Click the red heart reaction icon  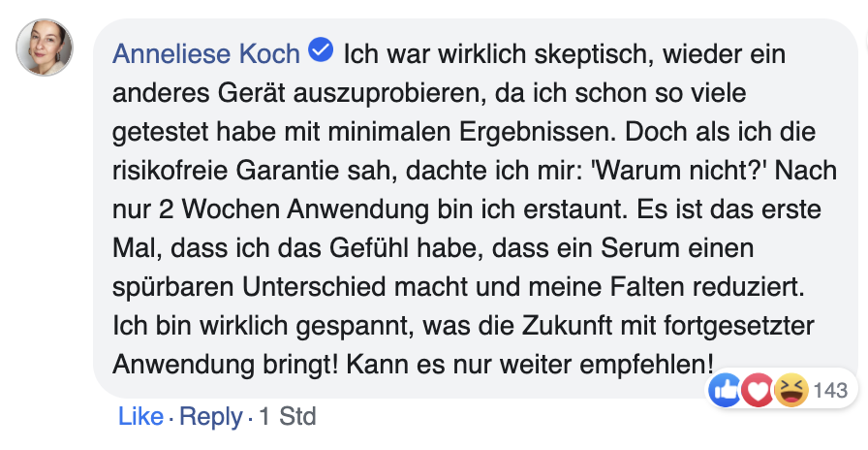pyautogui.click(x=759, y=391)
